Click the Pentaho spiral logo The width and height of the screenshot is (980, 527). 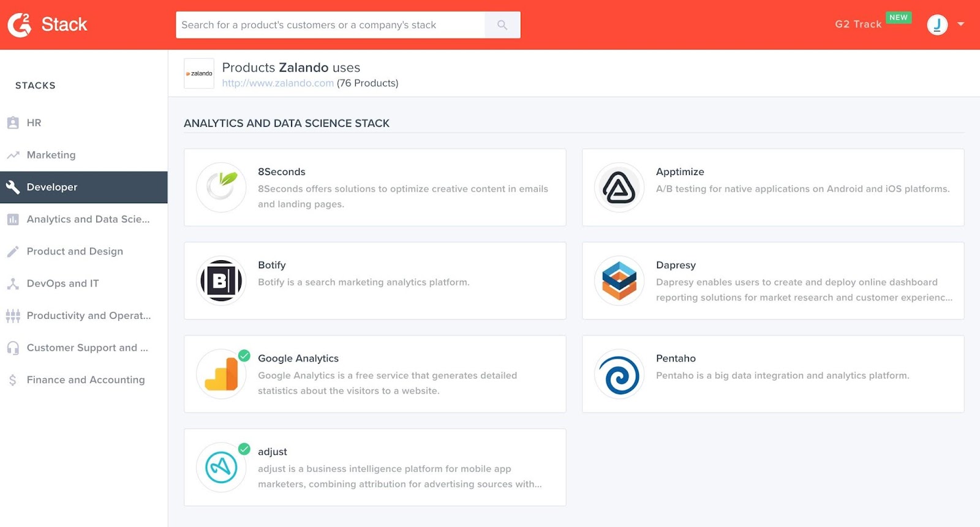tap(619, 374)
